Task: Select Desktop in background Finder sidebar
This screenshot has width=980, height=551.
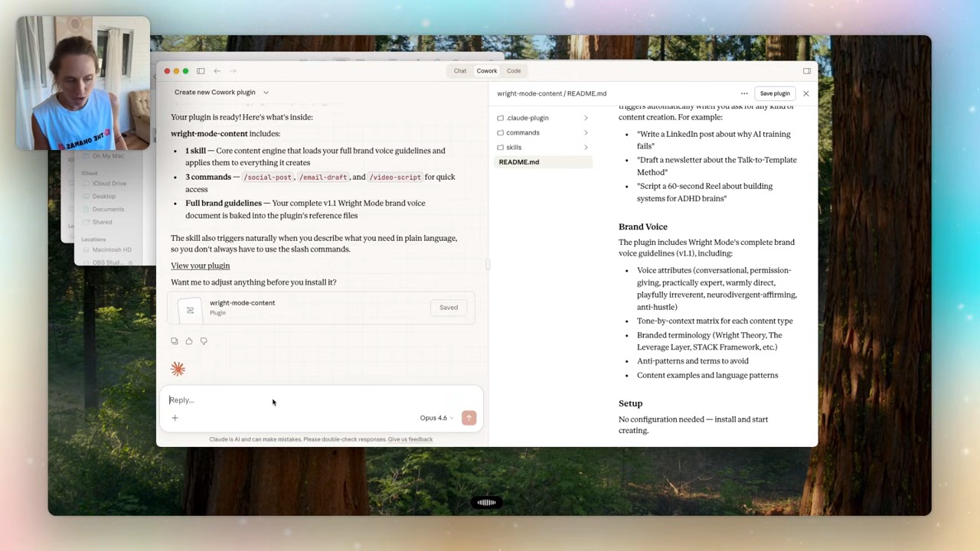Action: click(104, 197)
